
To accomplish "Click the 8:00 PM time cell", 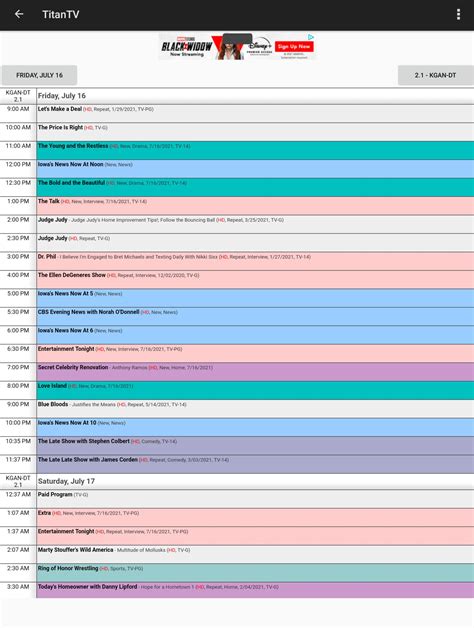I will pyautogui.click(x=18, y=390).
